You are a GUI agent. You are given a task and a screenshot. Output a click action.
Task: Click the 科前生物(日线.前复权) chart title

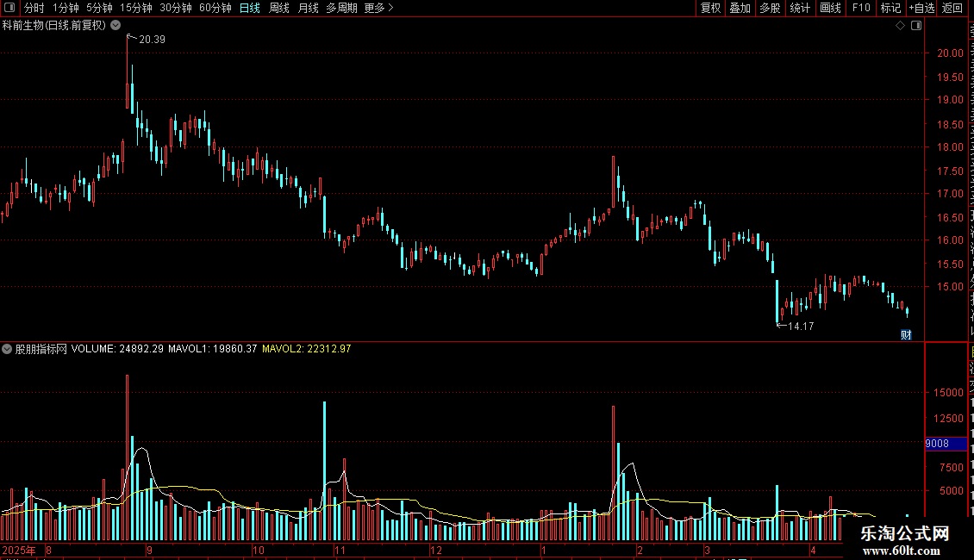(x=54, y=26)
